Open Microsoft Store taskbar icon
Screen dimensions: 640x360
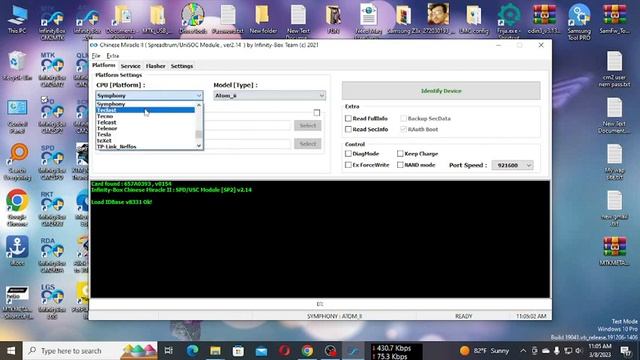(x=238, y=351)
